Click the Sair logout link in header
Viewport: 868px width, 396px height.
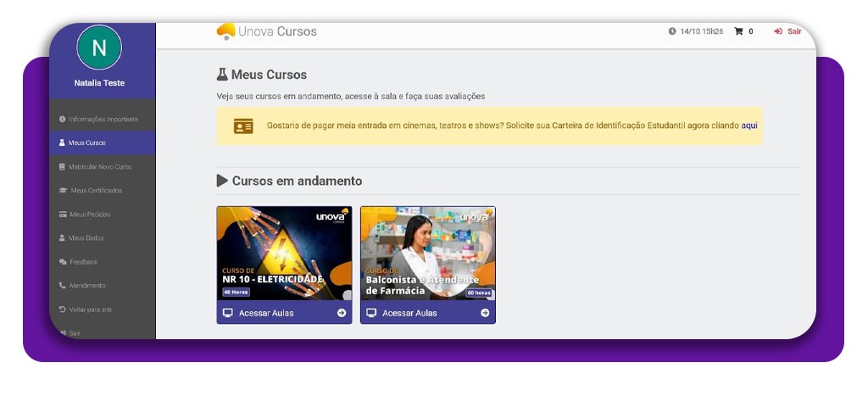pos(787,31)
